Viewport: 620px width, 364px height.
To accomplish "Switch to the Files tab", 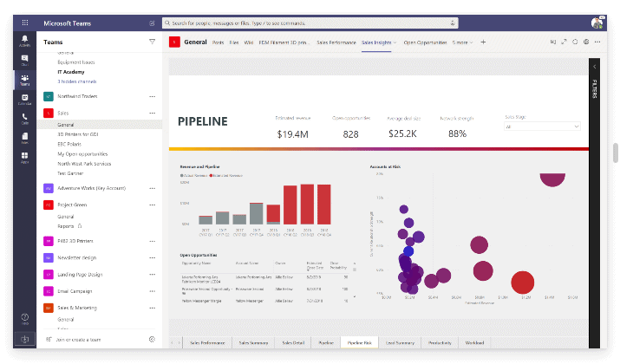I will point(234,42).
